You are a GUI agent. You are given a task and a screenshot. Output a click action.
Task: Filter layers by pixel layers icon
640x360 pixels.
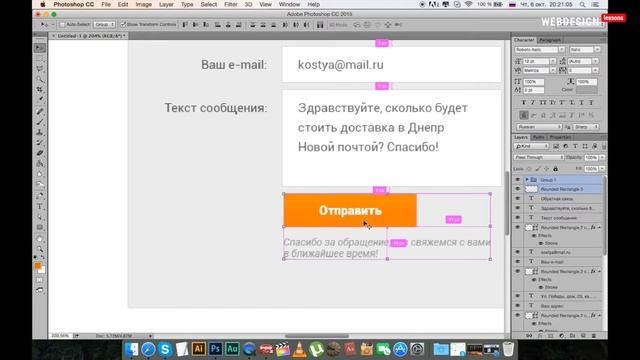(556, 146)
